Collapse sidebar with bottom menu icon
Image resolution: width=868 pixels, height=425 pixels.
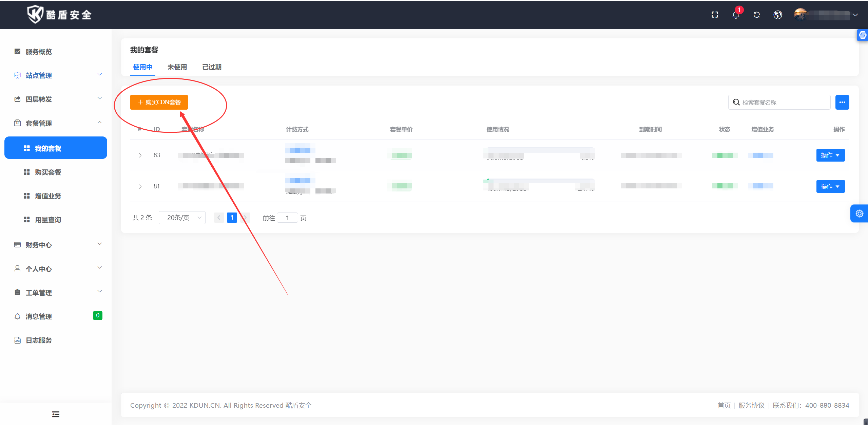(x=56, y=414)
